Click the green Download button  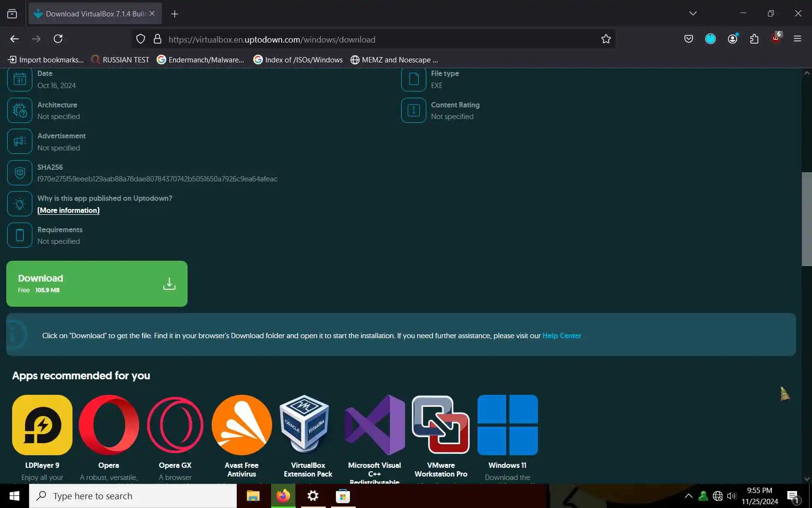pyautogui.click(x=97, y=284)
